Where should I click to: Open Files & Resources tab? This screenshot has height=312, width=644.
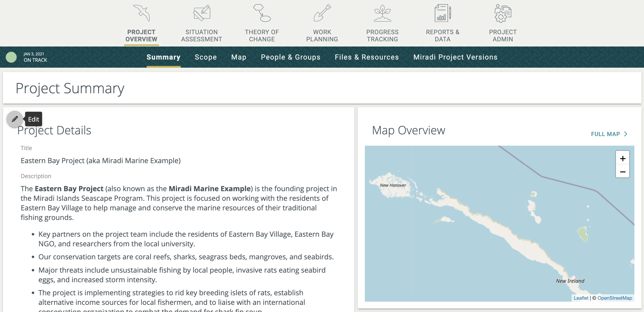(x=367, y=57)
